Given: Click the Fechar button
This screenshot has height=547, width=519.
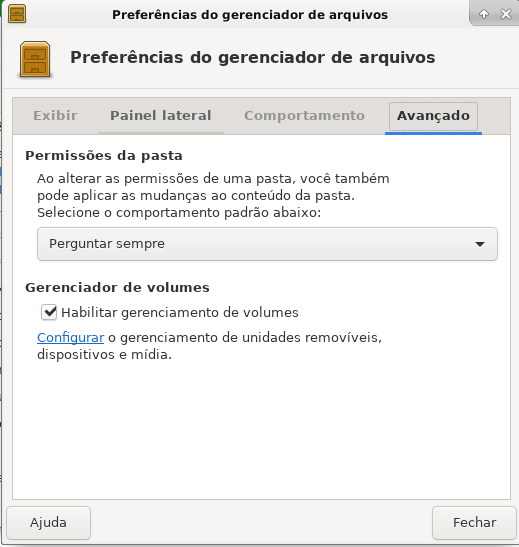Looking at the screenshot, I should [474, 523].
